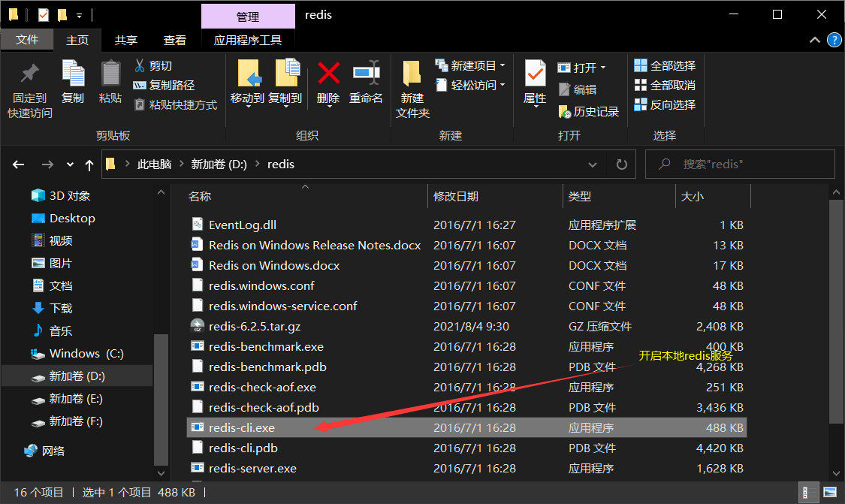This screenshot has width=845, height=504.
Task: Click 此电脑 in the address breadcrumb
Action: tap(154, 164)
